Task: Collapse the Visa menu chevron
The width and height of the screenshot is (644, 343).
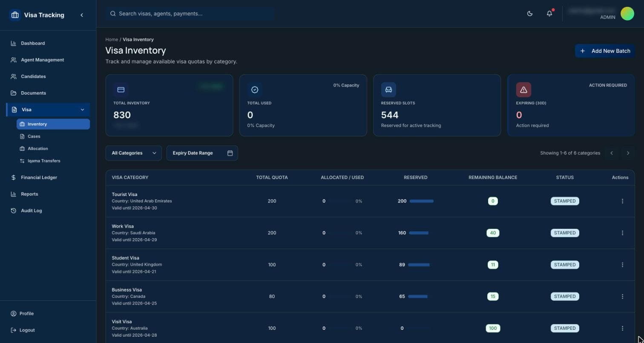Action: click(82, 110)
